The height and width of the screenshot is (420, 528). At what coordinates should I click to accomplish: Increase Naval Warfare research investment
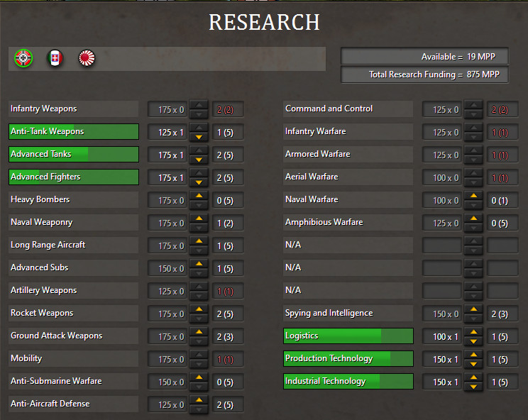click(474, 196)
